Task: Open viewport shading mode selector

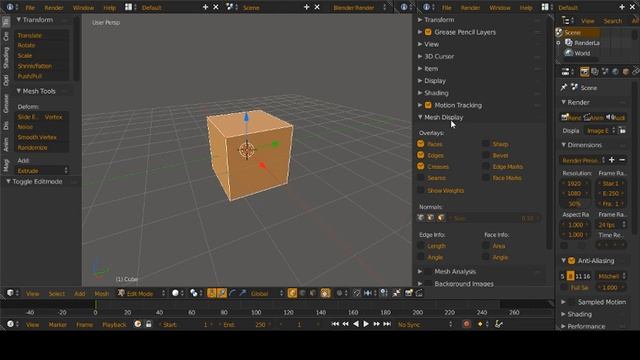Action: coord(178,293)
